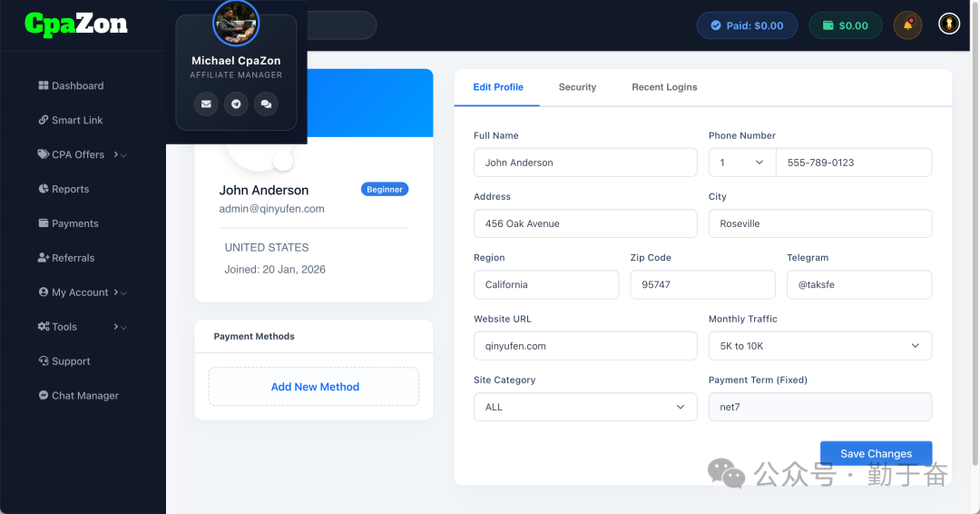Image resolution: width=980 pixels, height=514 pixels.
Task: Click the Payments card icon
Action: point(44,222)
